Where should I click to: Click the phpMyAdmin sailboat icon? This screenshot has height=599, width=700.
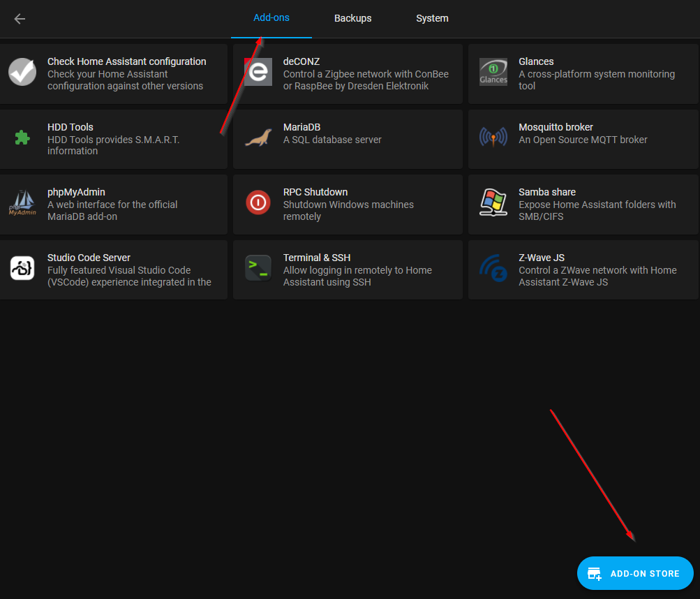coord(22,202)
